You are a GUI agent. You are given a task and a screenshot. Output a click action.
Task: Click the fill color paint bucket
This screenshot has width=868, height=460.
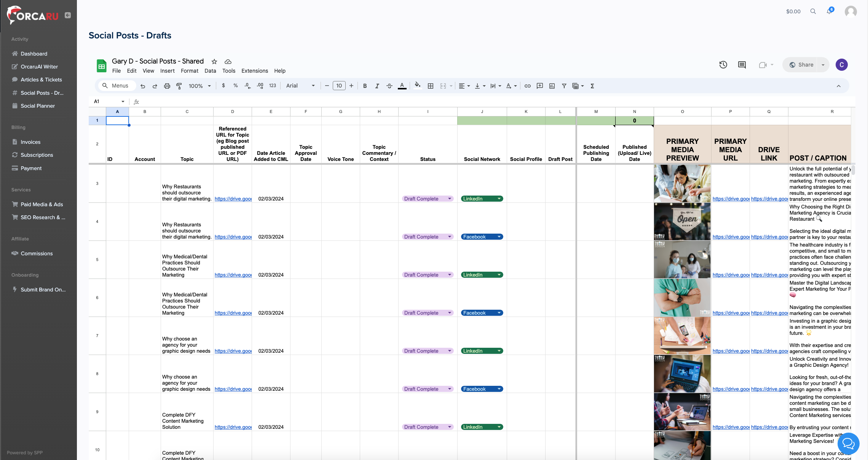point(417,86)
